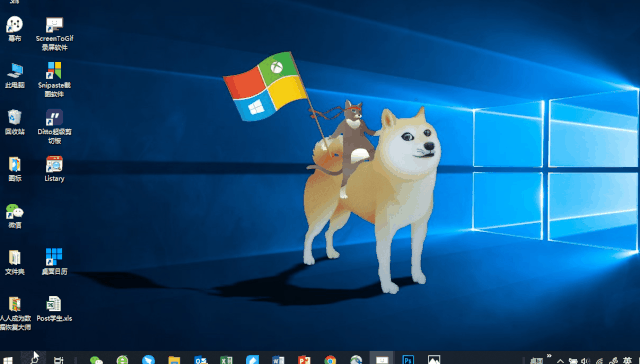Select the Post学生.xls file on the desktop

coord(54,309)
